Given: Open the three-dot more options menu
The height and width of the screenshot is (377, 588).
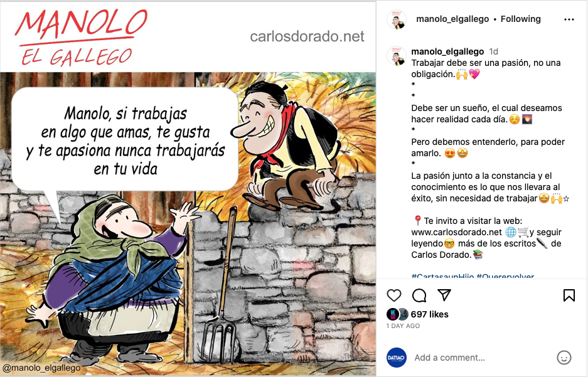Looking at the screenshot, I should 569,19.
